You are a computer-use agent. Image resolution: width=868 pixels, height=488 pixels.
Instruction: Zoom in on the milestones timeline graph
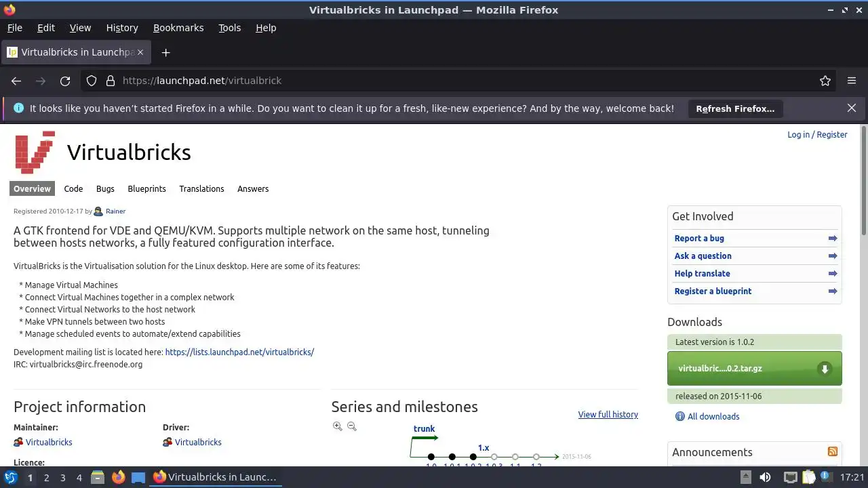(x=338, y=426)
